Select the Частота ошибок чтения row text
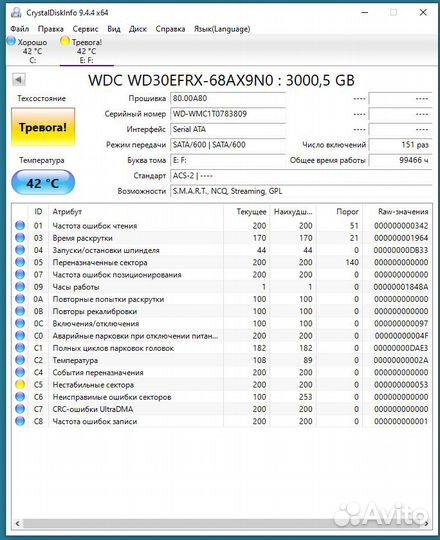Viewport: 440px width, 540px height. pyautogui.click(x=95, y=226)
